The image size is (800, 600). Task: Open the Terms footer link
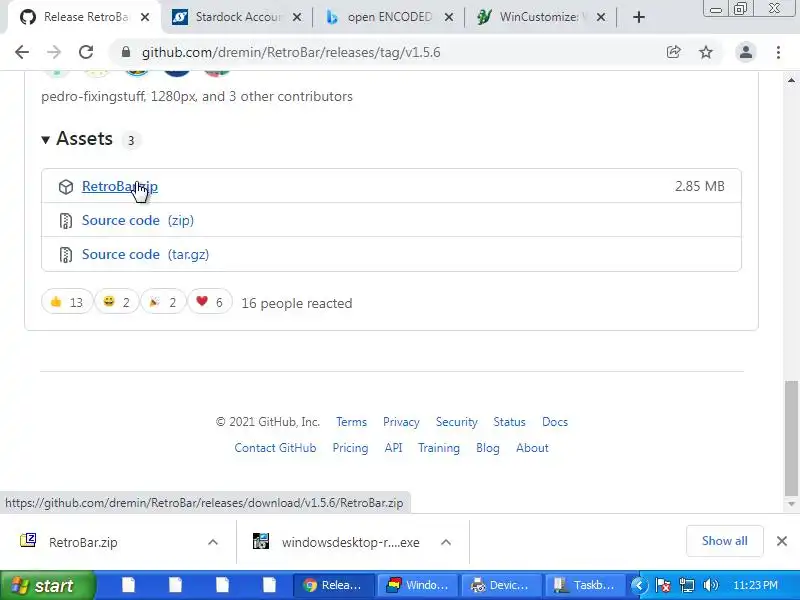point(351,422)
